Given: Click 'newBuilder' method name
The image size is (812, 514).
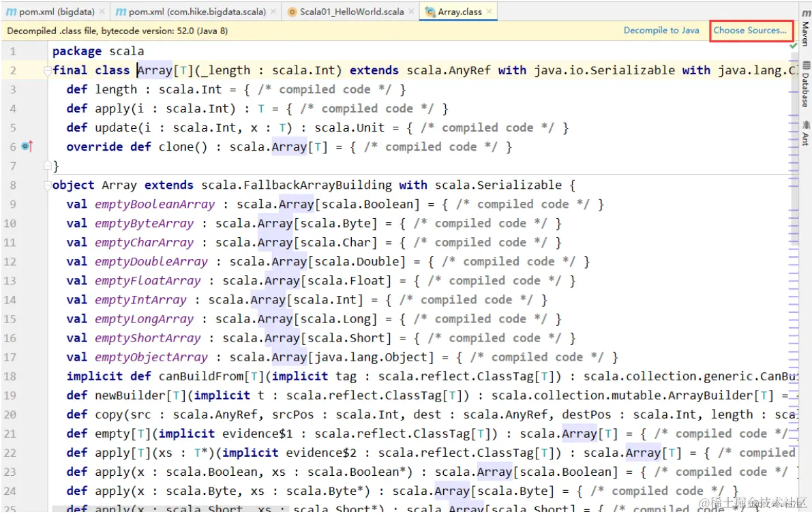Looking at the screenshot, I should click(x=130, y=395).
